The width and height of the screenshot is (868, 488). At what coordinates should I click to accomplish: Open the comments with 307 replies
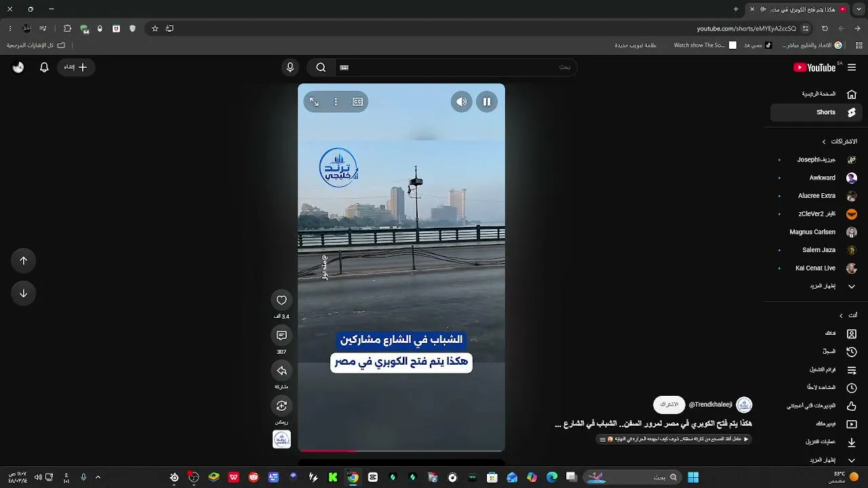pyautogui.click(x=281, y=335)
